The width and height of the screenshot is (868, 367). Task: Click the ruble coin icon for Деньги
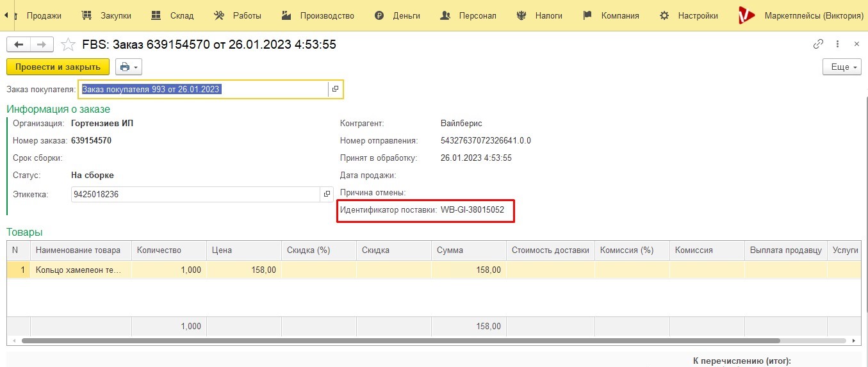pos(379,15)
